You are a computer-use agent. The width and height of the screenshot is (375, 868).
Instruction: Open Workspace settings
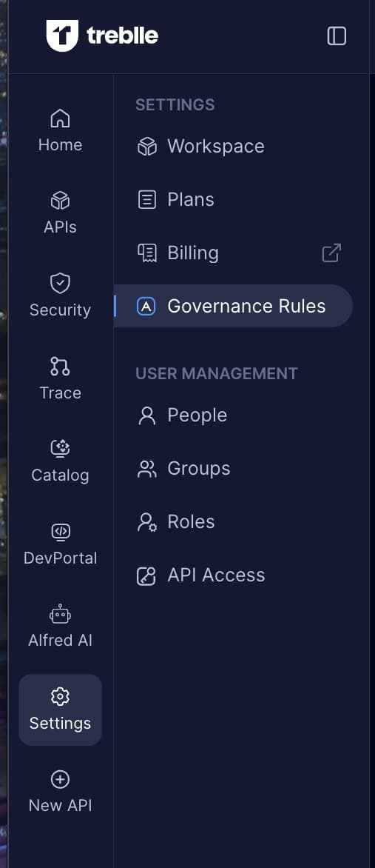pos(234,146)
